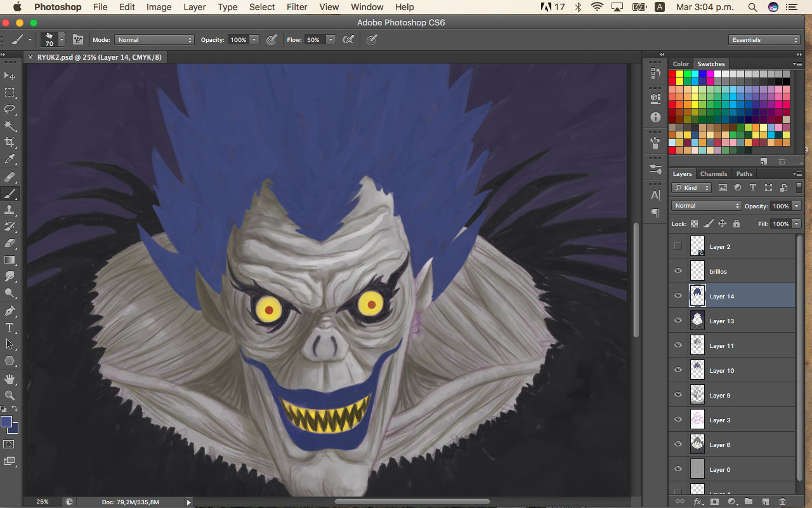Add a layer mask button
Viewport: 812px width, 508px height.
pos(714,501)
